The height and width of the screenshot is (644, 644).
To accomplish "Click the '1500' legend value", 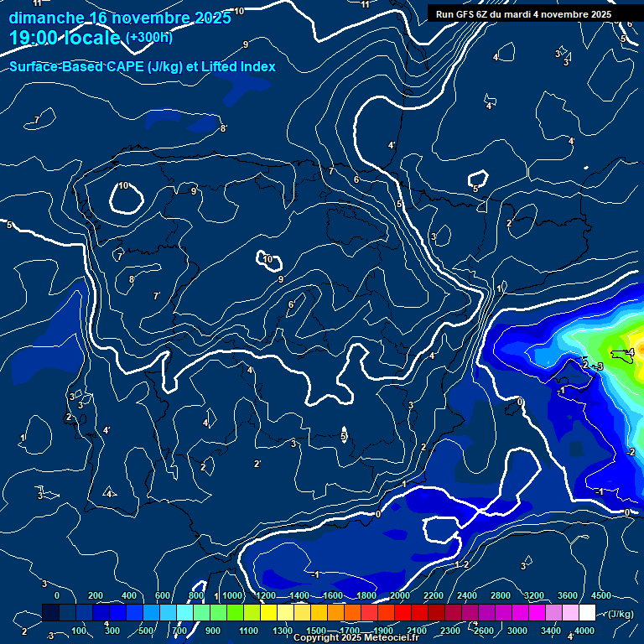I will tap(316, 631).
